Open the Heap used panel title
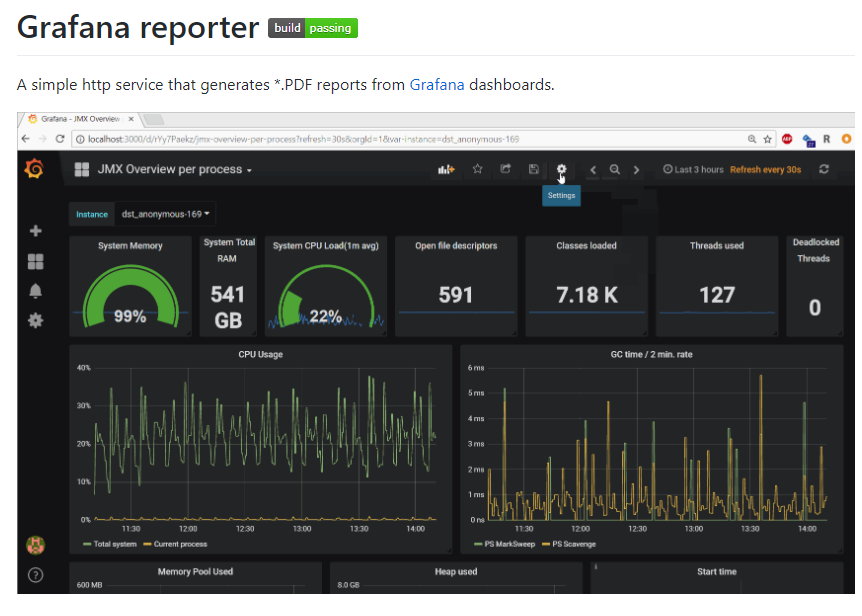The height and width of the screenshot is (616, 862). 456,571
